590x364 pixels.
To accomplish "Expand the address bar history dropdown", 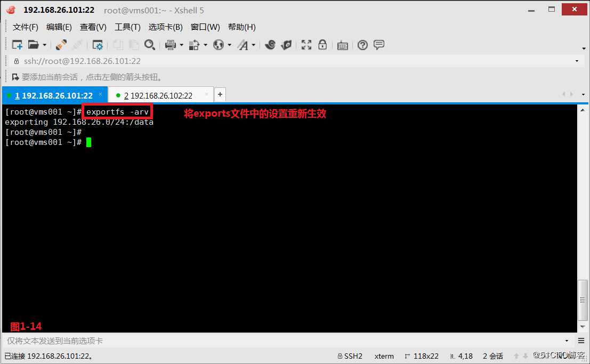I will [x=577, y=61].
